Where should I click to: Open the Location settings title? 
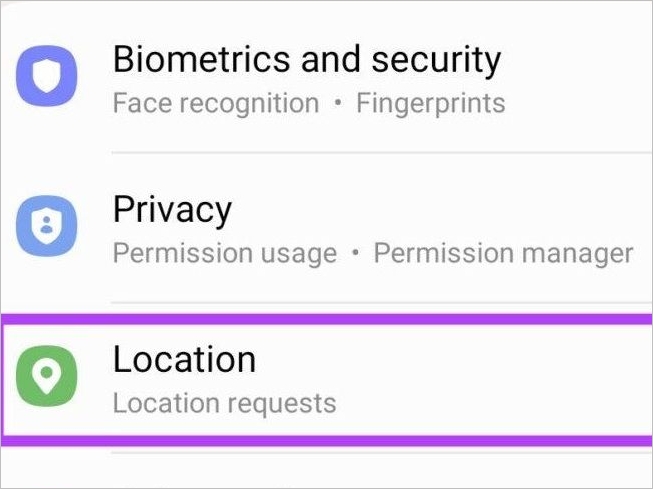pyautogui.click(x=184, y=360)
